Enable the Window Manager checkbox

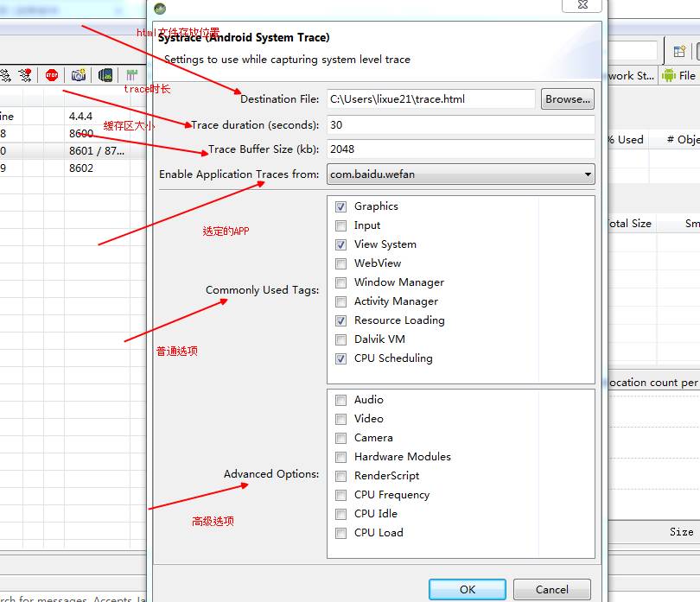(340, 283)
